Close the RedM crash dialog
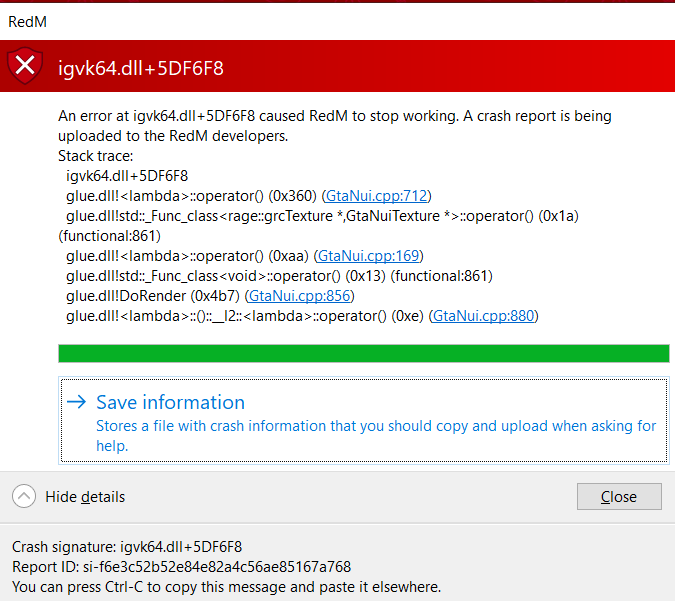This screenshot has height=601, width=675. click(619, 496)
